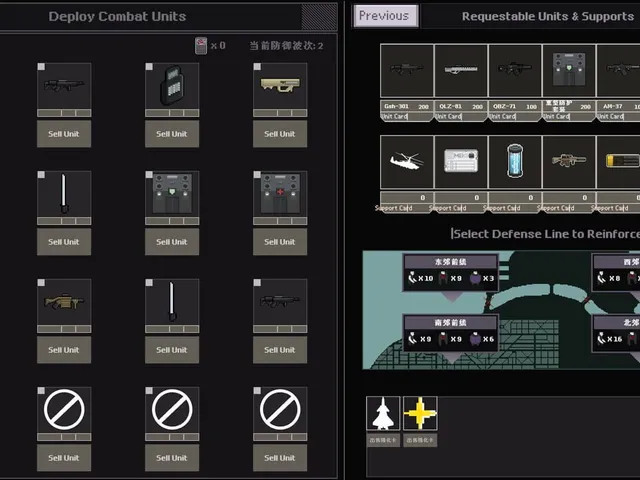
Task: Click the heavy armor vest unit card (200)
Action: coord(569,71)
